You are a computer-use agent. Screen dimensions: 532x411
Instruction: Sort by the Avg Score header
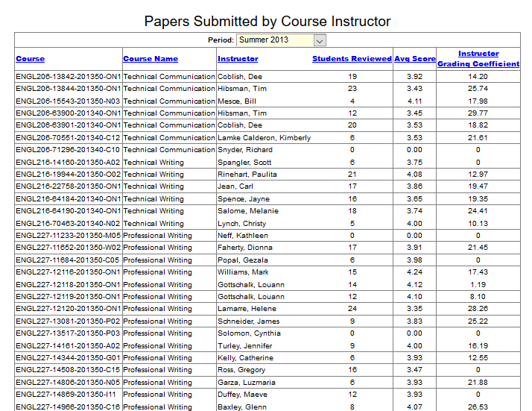414,59
